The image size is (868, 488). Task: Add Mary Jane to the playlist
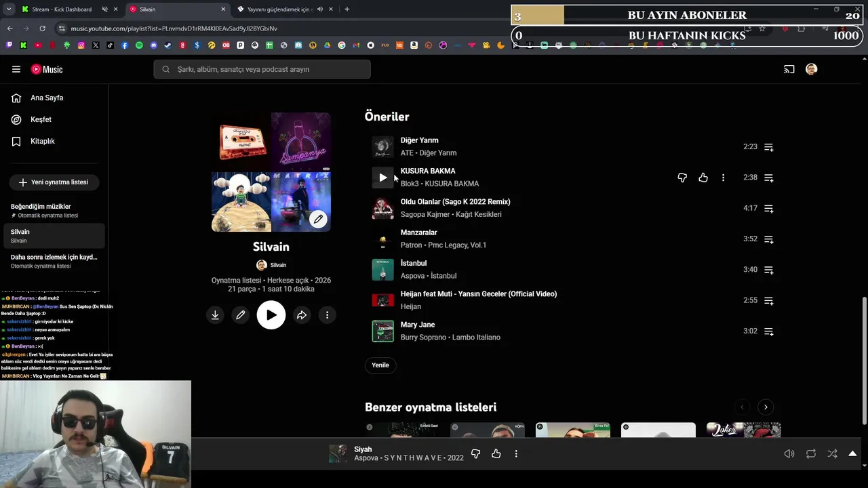click(x=769, y=331)
